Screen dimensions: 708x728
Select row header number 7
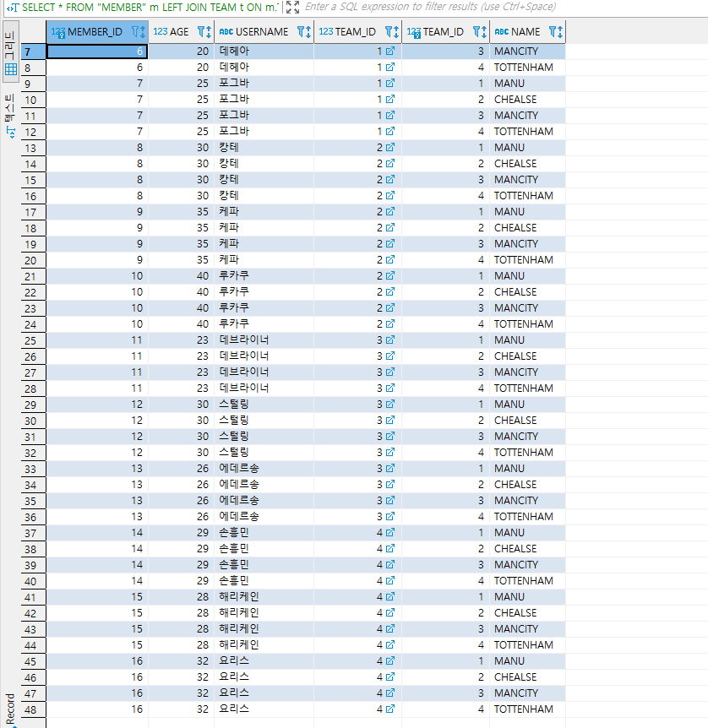34,52
